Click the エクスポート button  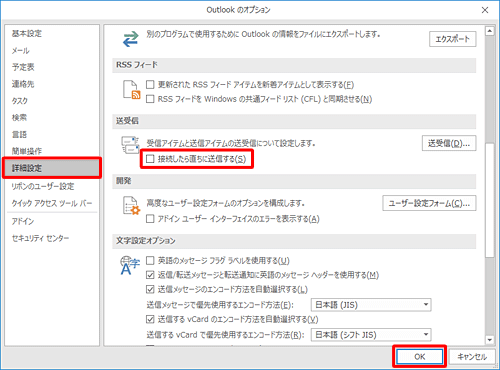tap(452, 39)
